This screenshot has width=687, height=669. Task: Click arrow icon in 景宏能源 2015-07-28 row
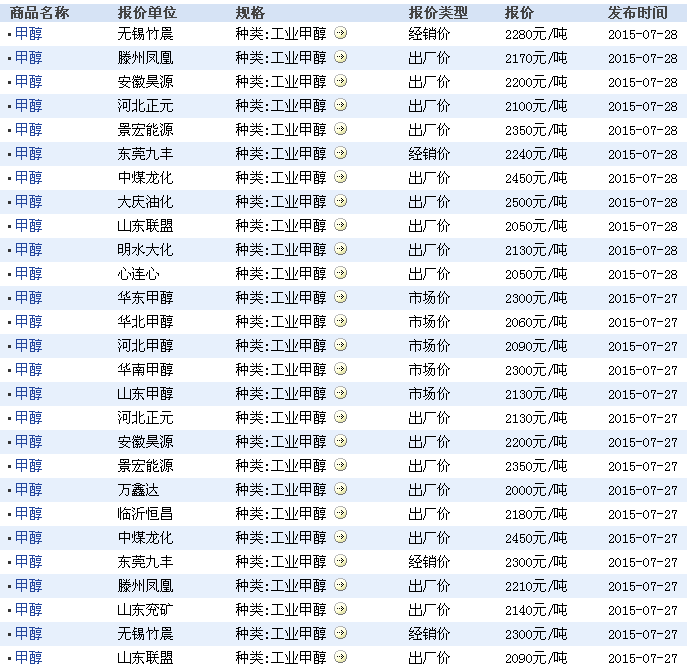[x=340, y=129]
